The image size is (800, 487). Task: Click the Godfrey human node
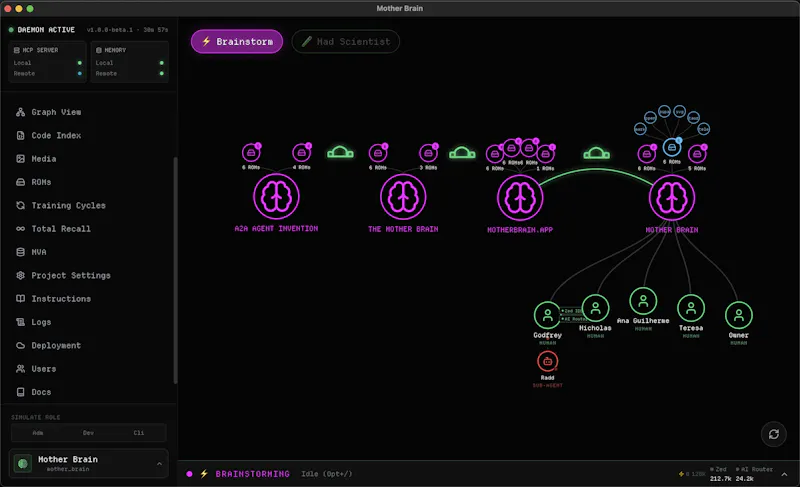click(x=547, y=316)
